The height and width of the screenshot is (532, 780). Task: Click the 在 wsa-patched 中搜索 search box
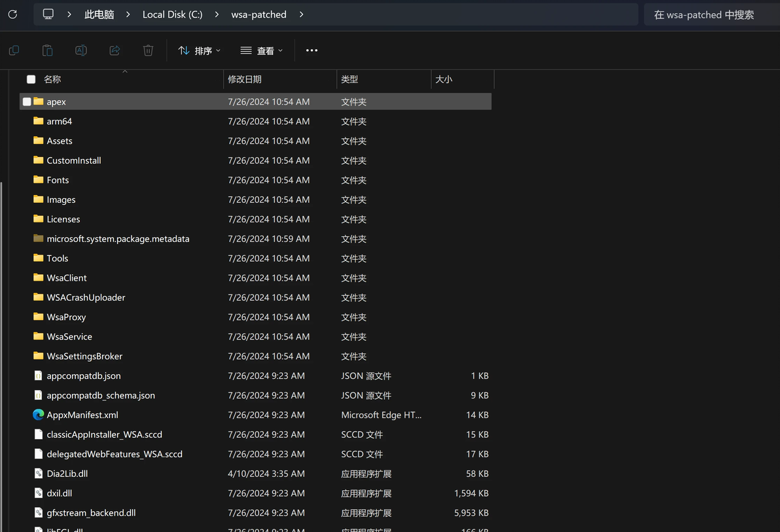point(712,14)
